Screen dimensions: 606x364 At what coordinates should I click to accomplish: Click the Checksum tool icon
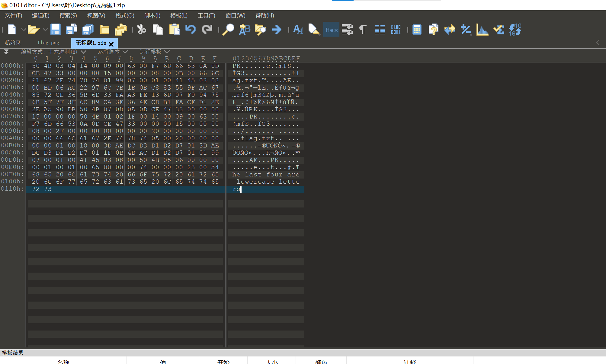(x=499, y=30)
